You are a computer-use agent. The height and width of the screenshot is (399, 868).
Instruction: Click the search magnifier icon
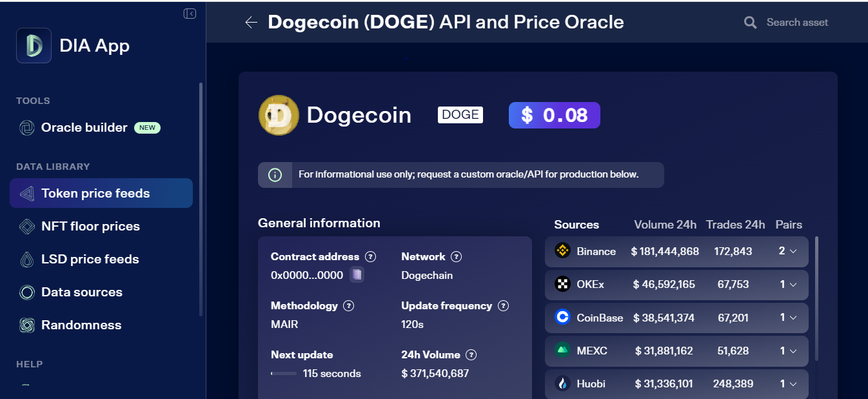[x=749, y=21]
